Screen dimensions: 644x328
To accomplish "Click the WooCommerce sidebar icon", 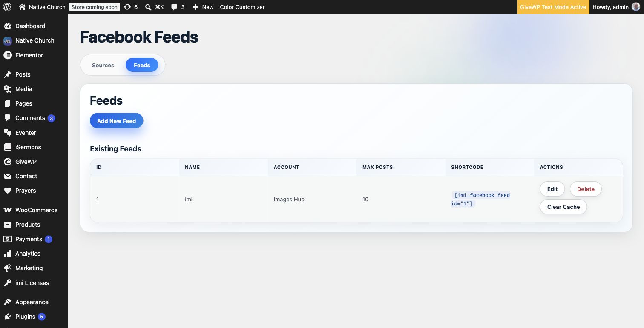I will tap(8, 210).
